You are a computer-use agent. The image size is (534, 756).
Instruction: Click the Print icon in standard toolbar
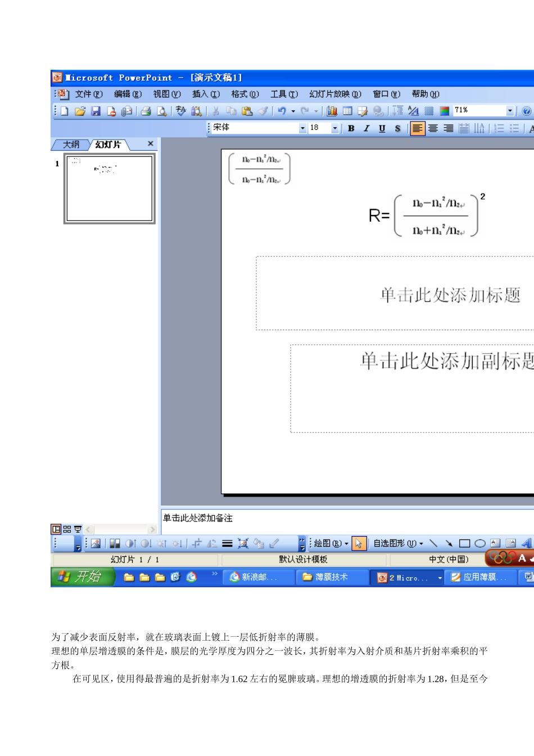tap(146, 111)
